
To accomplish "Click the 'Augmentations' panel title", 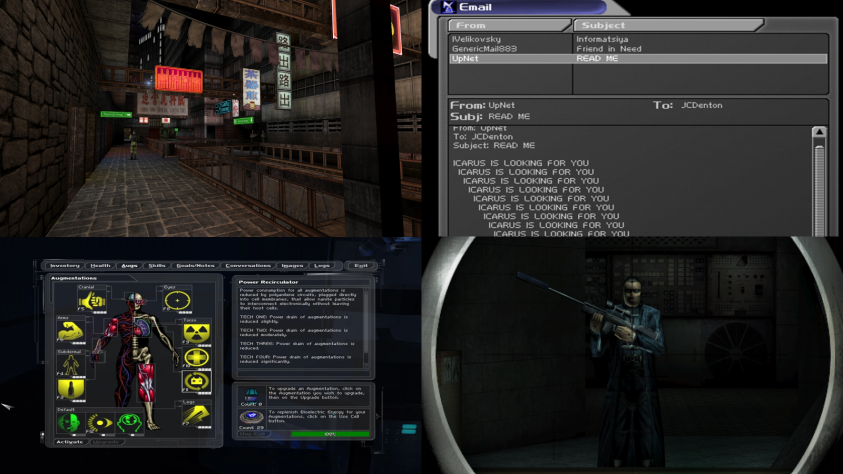I will point(74,278).
